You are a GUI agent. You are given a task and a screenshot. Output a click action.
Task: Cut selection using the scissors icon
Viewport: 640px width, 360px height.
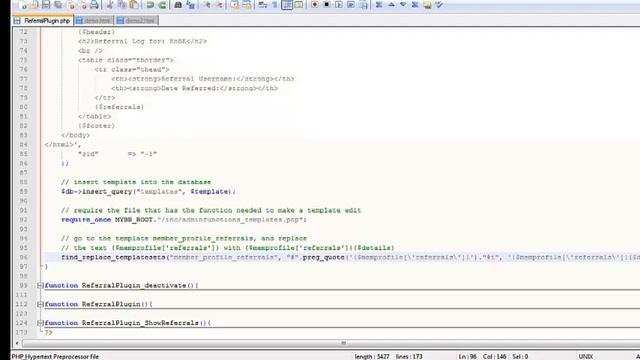(110, 5)
